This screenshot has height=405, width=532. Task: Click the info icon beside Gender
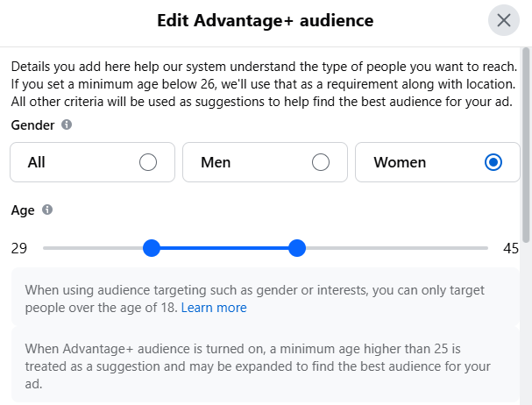pyautogui.click(x=67, y=124)
